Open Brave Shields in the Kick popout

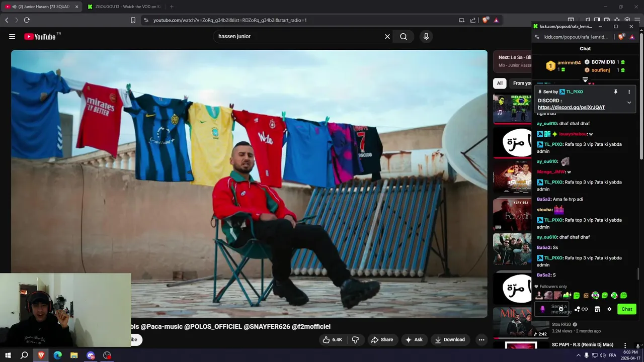621,37
